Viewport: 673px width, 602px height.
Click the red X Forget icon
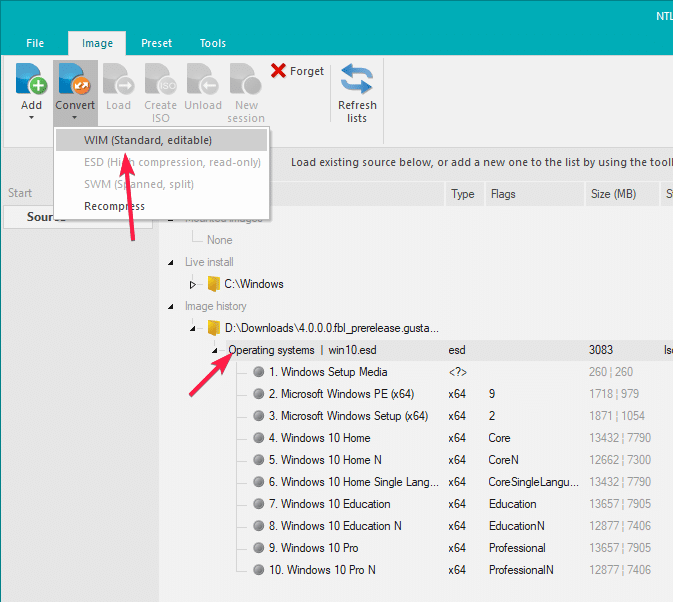[x=278, y=71]
